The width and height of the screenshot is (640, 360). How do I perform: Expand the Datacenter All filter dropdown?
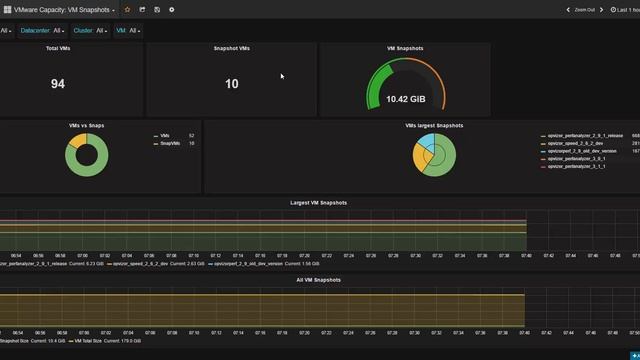tap(42, 31)
